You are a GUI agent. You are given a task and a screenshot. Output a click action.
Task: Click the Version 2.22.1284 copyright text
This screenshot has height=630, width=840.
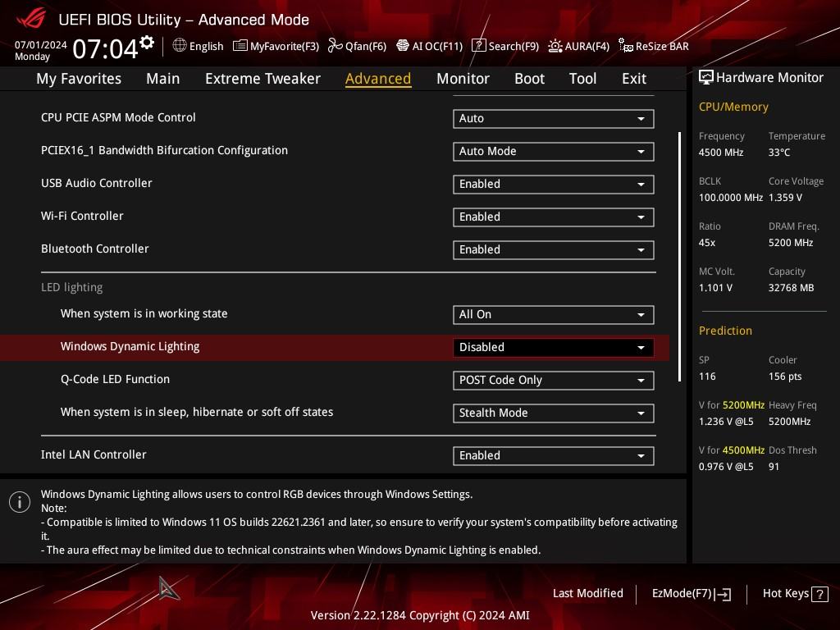coord(420,615)
